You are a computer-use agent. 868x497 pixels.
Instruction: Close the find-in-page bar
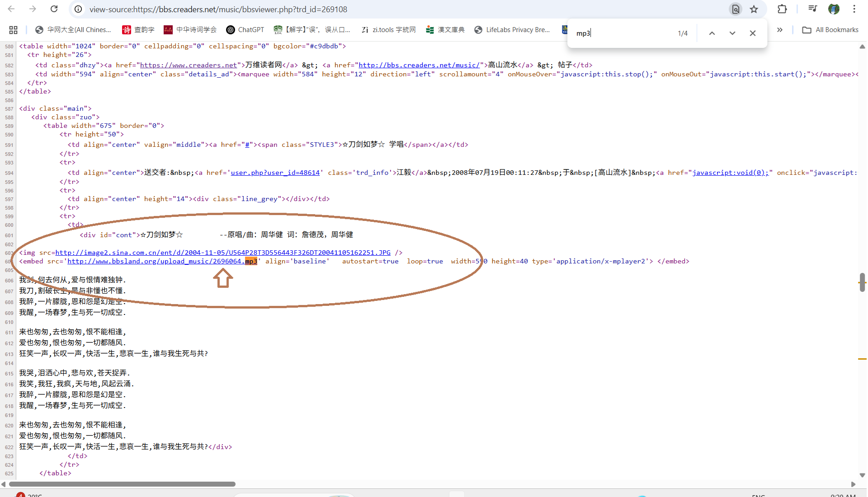click(x=752, y=33)
